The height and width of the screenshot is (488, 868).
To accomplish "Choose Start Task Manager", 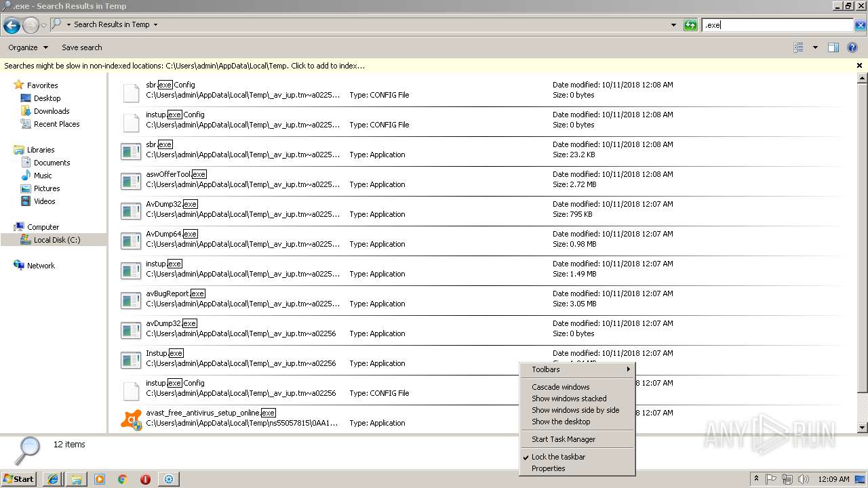I will point(577,439).
